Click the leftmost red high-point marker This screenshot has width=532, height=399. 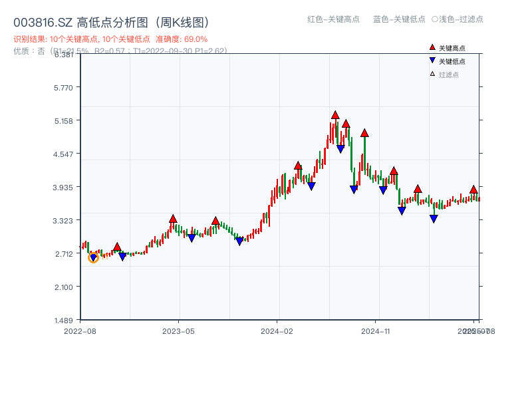click(x=117, y=247)
